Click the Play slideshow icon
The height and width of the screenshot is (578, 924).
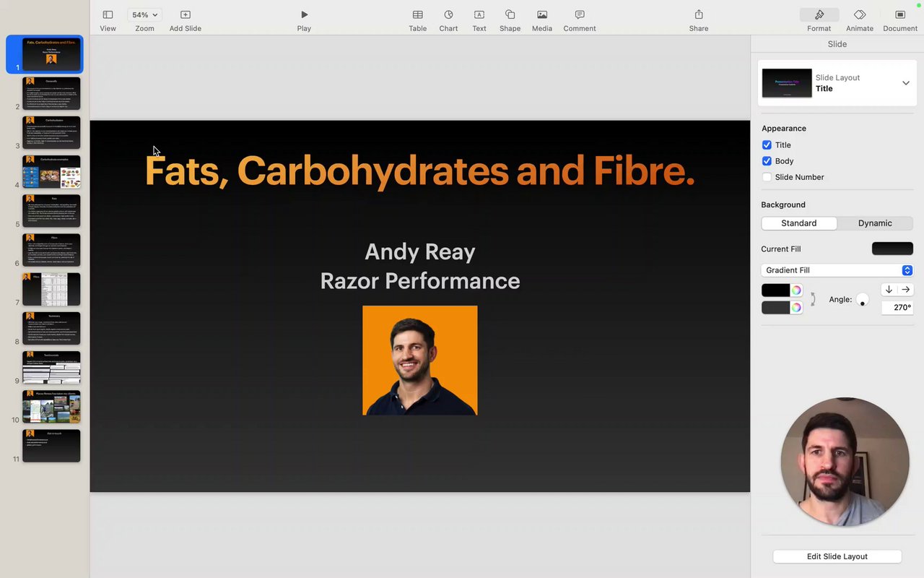[304, 14]
